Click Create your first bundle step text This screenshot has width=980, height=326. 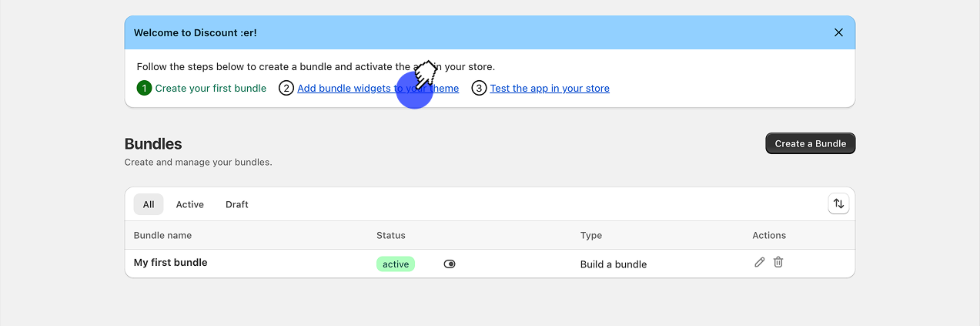210,89
